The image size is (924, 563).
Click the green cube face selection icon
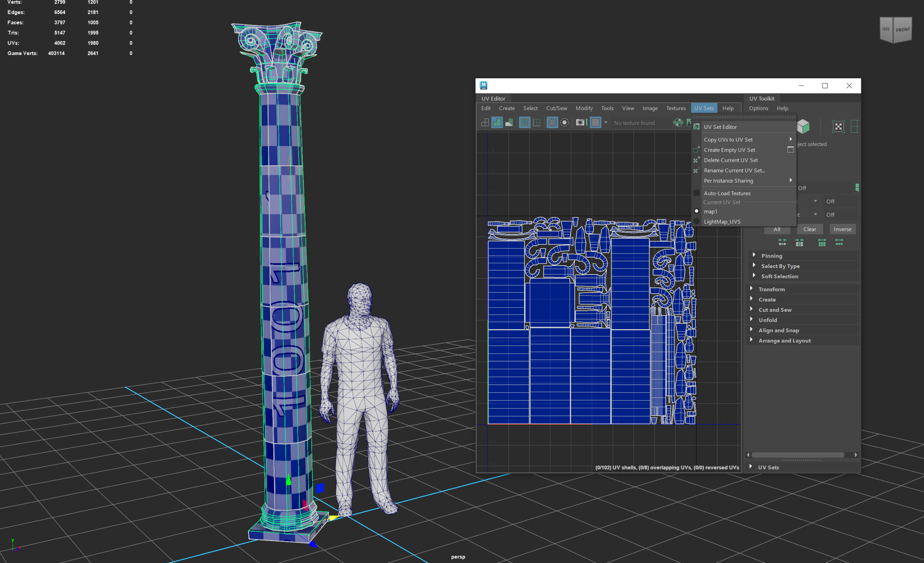[803, 126]
